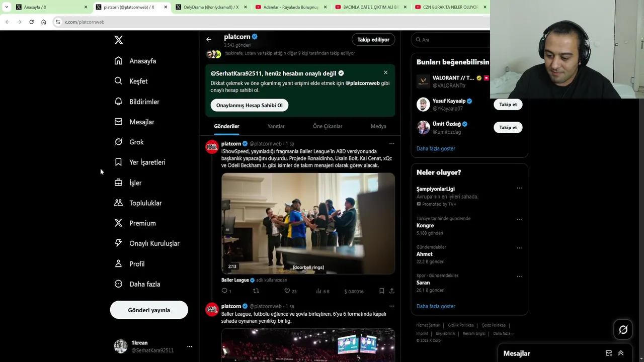Screen dimensions: 644x362
Task: Switch to Adamlar - Rüyalarda Buruşmuşum tab
Action: click(291, 7)
